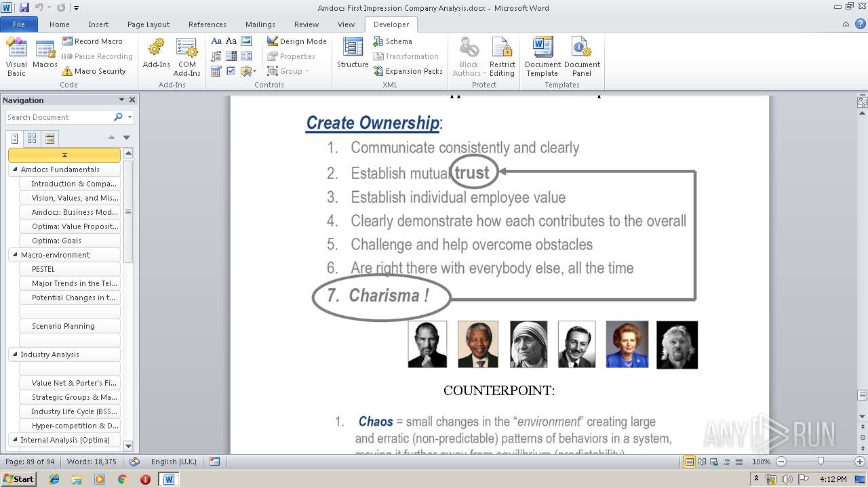868x488 pixels.
Task: Switch to Full Screen Reading view
Action: point(701,462)
